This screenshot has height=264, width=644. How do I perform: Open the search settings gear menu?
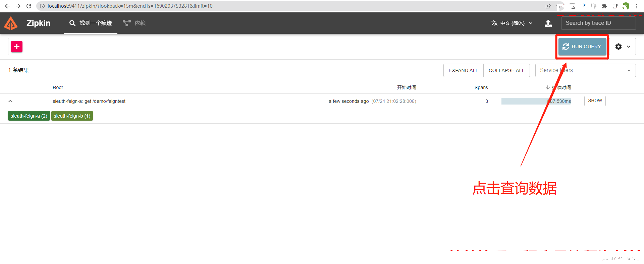(x=623, y=47)
